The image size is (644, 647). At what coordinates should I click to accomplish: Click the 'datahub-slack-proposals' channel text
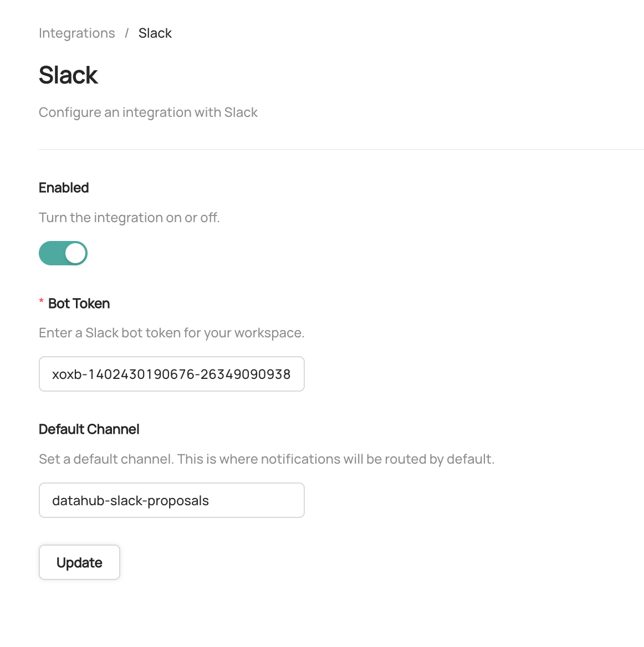click(130, 501)
